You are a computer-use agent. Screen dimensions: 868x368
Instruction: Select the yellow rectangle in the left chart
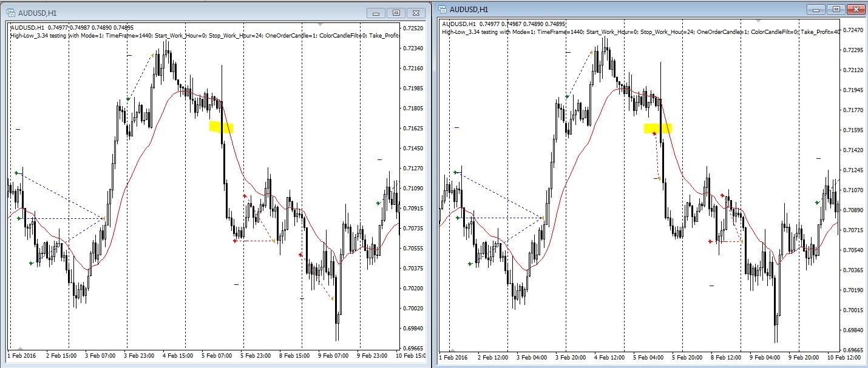coord(221,127)
